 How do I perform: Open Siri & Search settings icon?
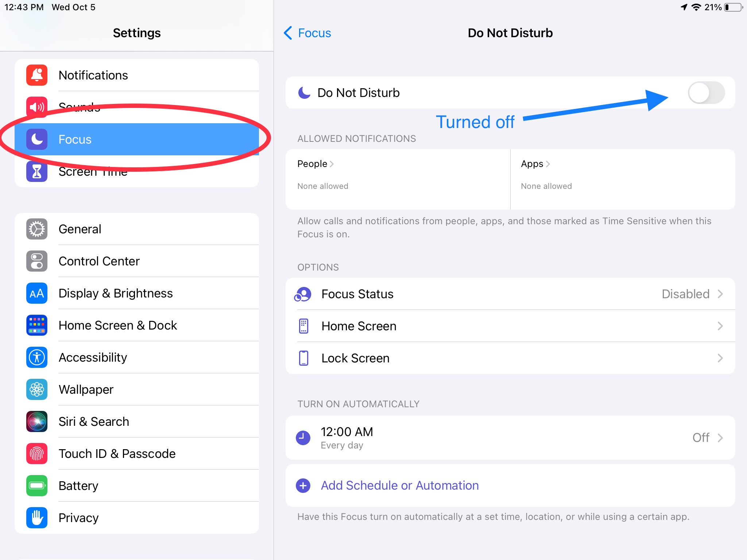(36, 421)
